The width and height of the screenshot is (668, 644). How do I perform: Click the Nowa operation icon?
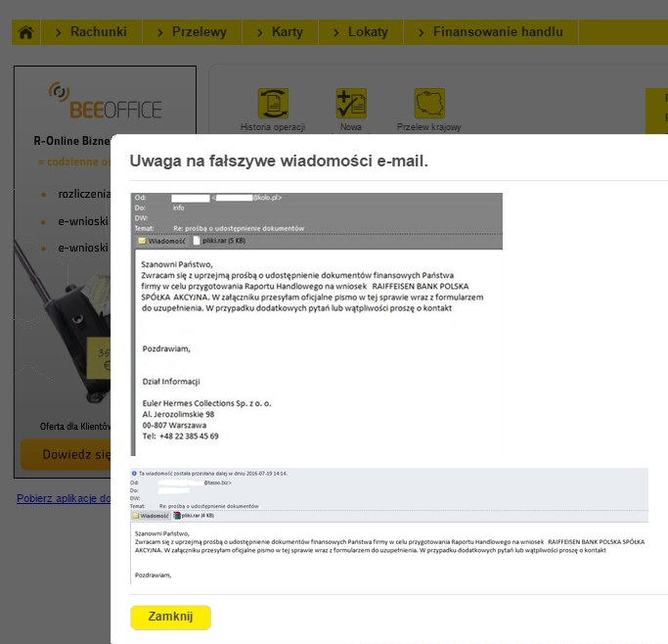351,104
